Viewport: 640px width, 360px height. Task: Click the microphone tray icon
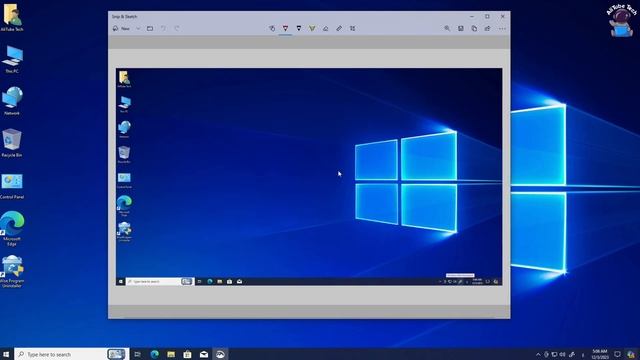[x=546, y=354]
